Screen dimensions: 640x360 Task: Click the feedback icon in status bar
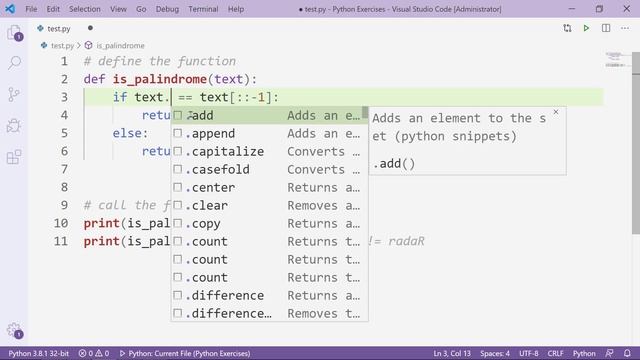tap(609, 353)
